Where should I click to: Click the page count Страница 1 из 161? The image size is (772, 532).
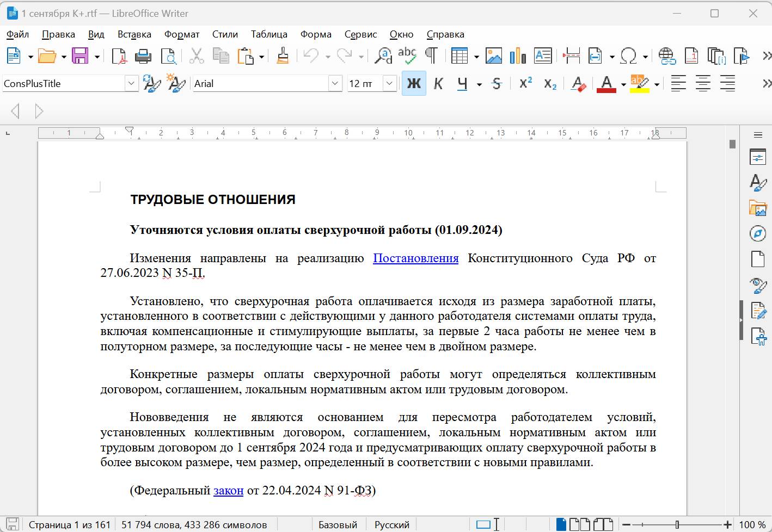point(70,525)
